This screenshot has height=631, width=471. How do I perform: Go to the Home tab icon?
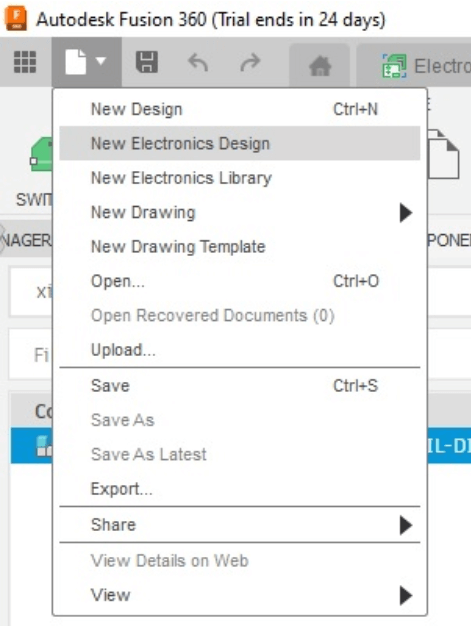tap(320, 66)
